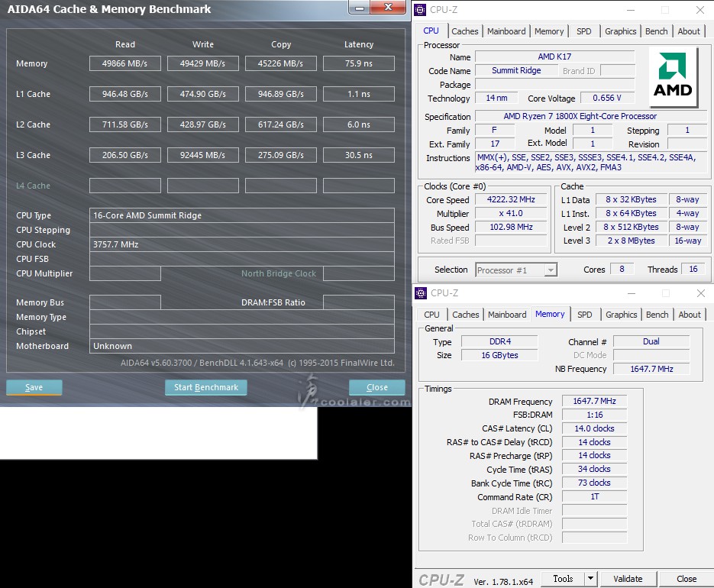This screenshot has width=714, height=588.
Task: Click the Technology value 14 nm
Action: point(496,98)
